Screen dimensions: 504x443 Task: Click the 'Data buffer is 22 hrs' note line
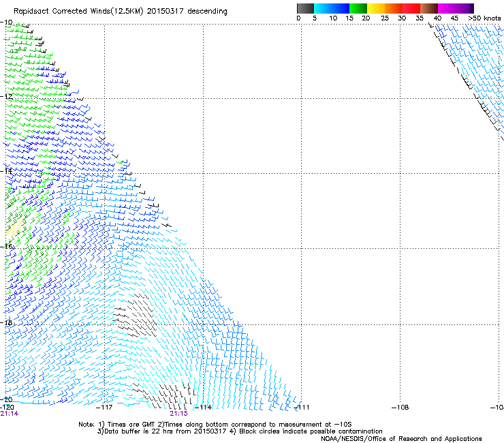pyautogui.click(x=240, y=431)
